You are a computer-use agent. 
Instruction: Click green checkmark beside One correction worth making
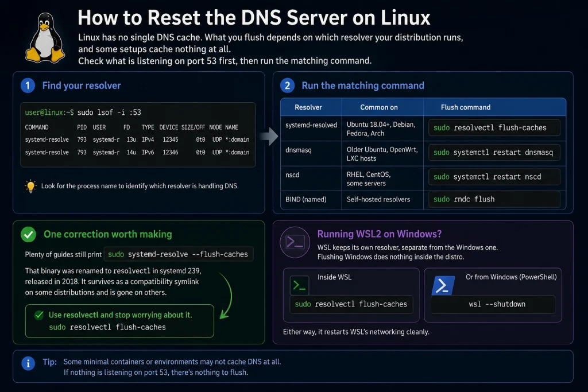(29, 234)
